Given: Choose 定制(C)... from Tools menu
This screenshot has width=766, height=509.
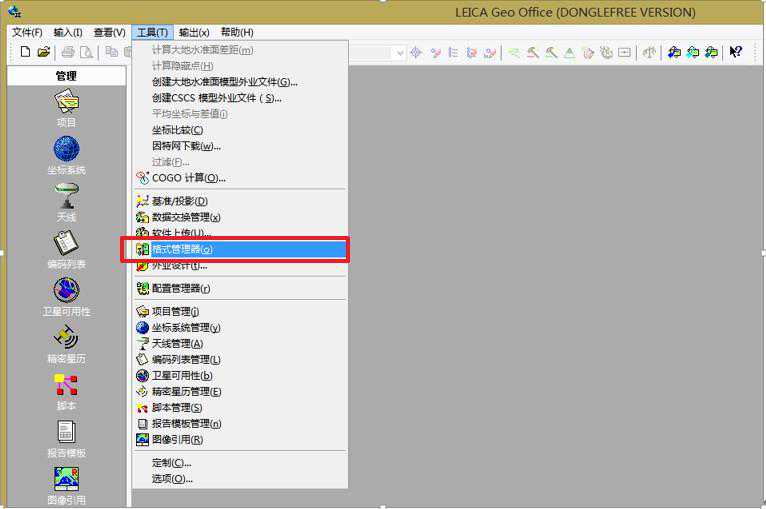Looking at the screenshot, I should [240, 463].
